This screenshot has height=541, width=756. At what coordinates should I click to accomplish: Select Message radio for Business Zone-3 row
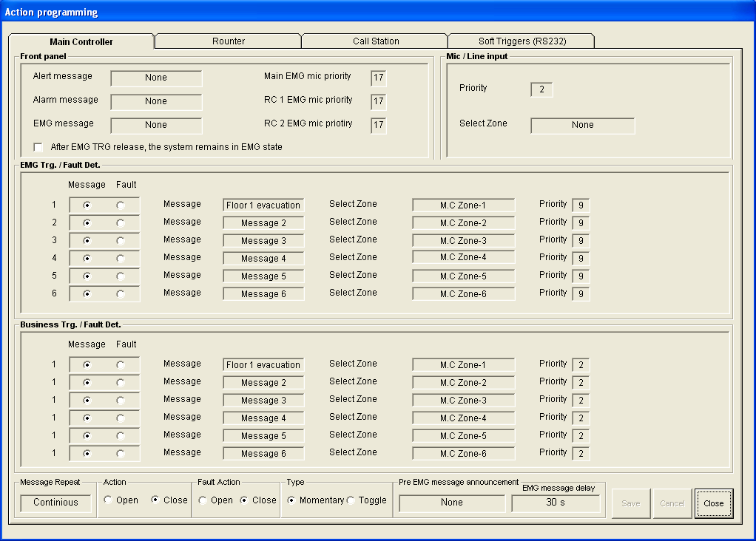coord(87,401)
